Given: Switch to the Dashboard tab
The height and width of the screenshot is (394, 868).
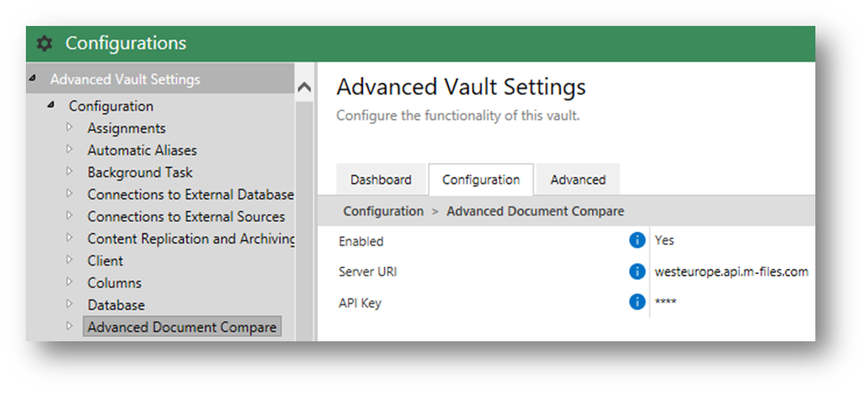Looking at the screenshot, I should click(x=381, y=179).
